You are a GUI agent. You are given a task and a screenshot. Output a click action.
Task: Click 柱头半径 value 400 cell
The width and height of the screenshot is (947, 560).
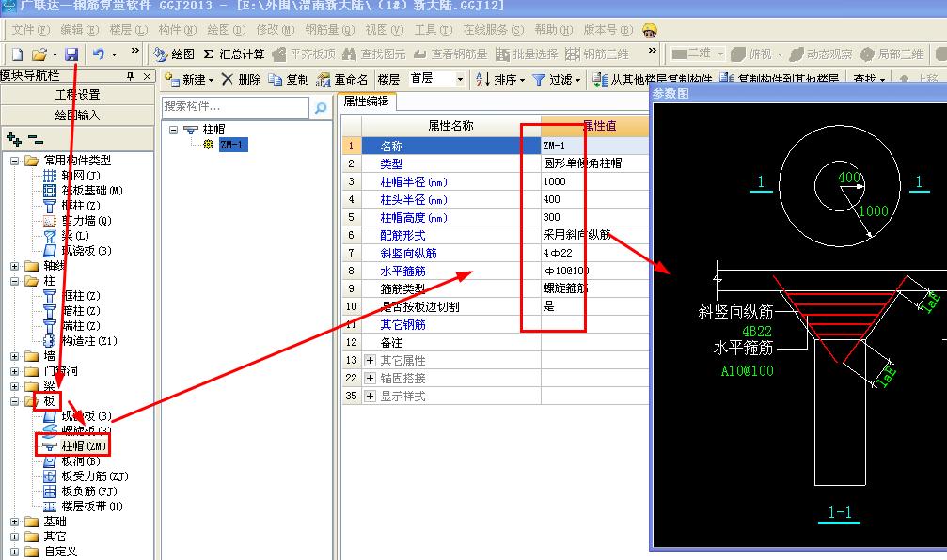tap(595, 200)
